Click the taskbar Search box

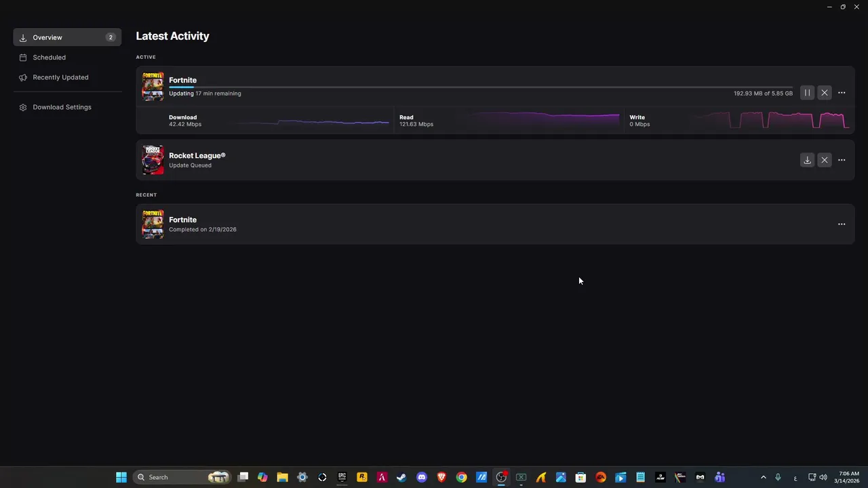(x=182, y=477)
